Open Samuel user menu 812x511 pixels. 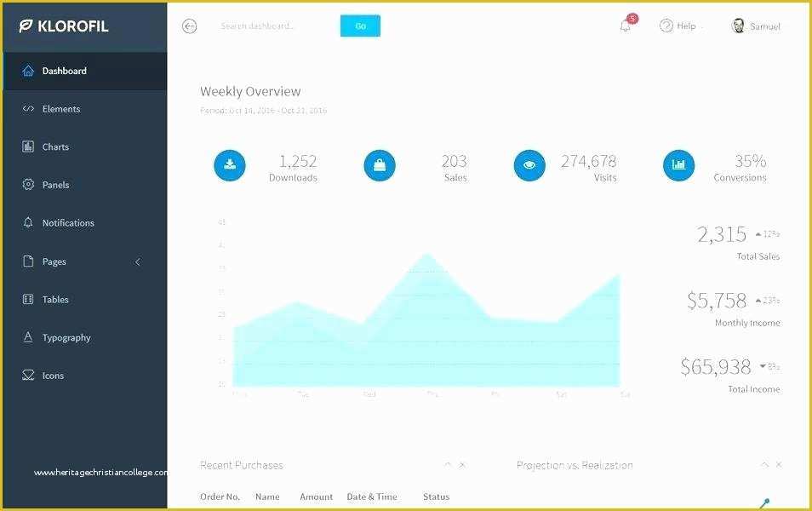[756, 26]
